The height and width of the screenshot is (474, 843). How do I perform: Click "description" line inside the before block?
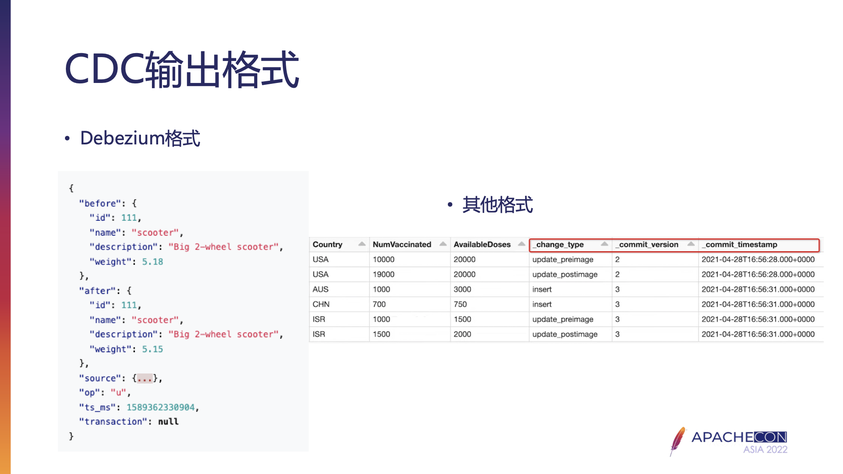186,247
